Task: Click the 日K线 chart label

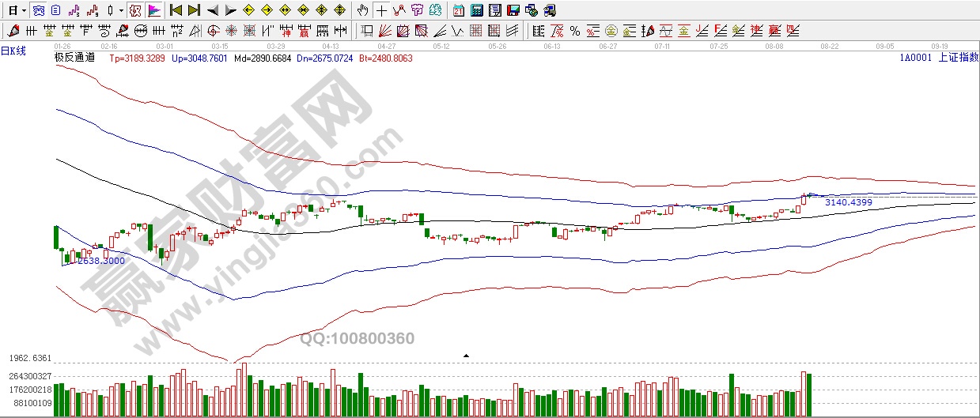Action: [13, 51]
